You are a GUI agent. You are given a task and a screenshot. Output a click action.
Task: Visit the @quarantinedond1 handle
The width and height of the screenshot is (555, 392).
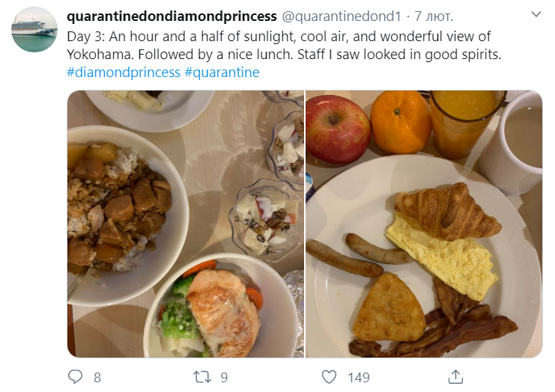click(x=342, y=16)
